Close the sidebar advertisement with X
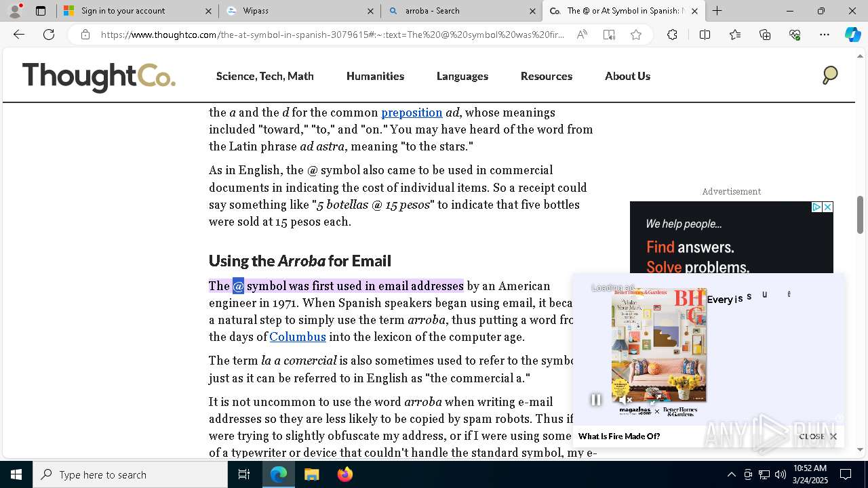868x488 pixels. [x=827, y=207]
